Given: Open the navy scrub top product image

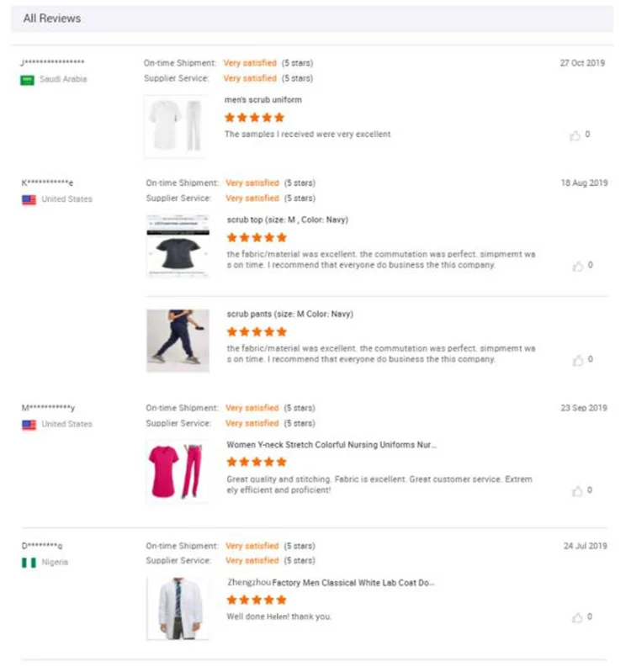Looking at the screenshot, I should coord(178,246).
